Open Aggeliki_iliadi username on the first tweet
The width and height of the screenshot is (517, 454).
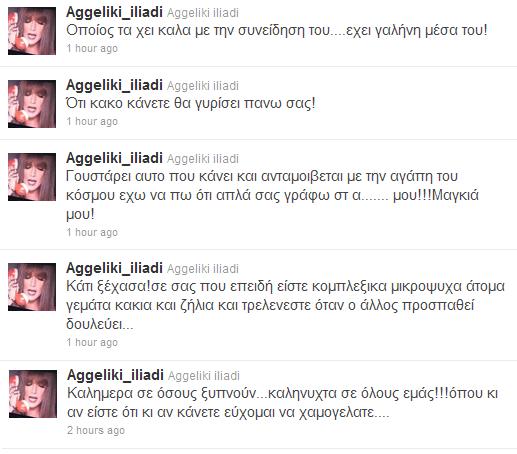click(x=114, y=13)
